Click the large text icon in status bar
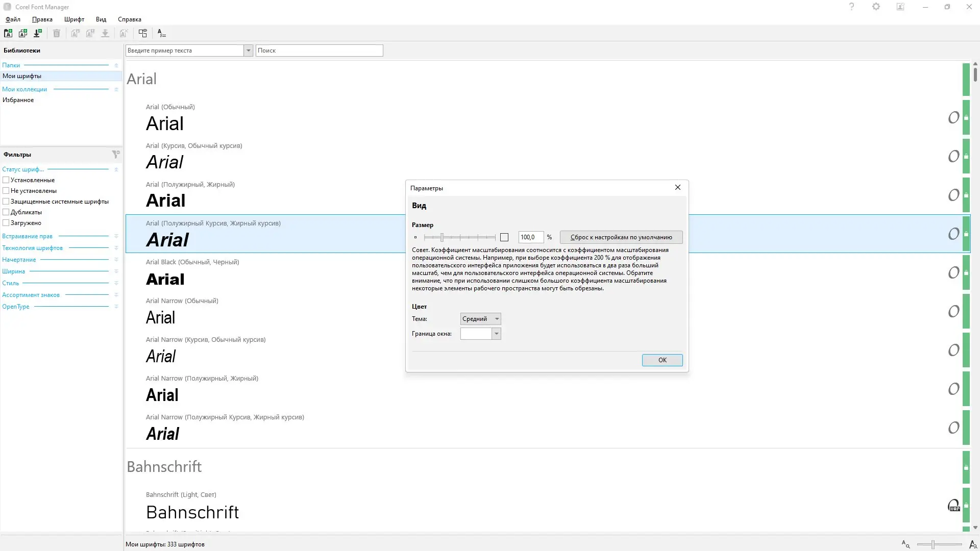This screenshot has height=551, width=980. pyautogui.click(x=973, y=545)
